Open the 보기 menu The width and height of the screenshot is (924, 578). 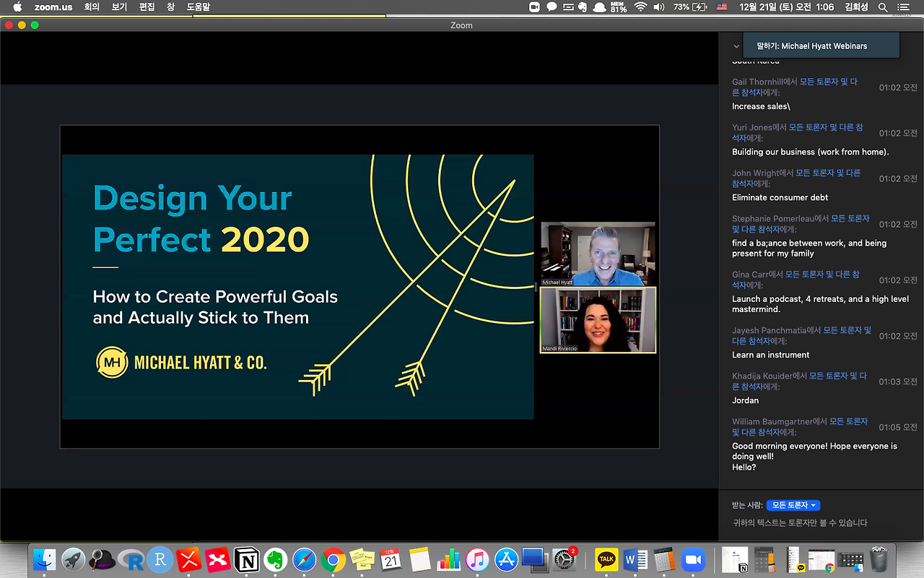pos(120,7)
